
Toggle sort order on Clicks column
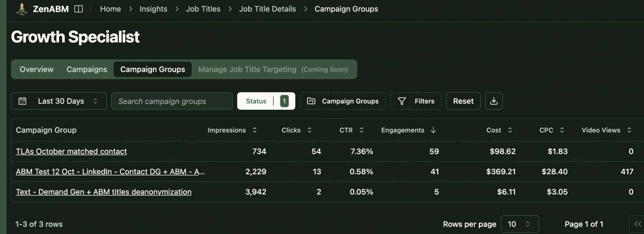(x=309, y=130)
